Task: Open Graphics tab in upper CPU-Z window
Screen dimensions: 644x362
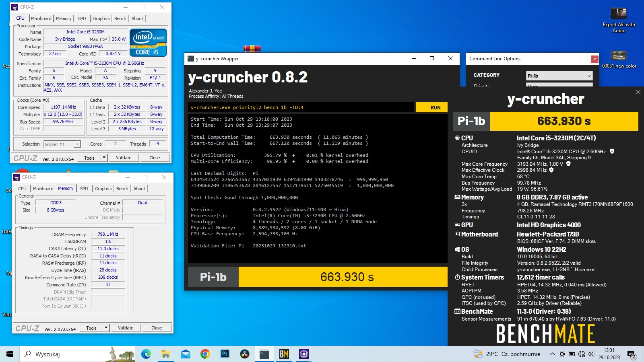Action: pos(101,19)
